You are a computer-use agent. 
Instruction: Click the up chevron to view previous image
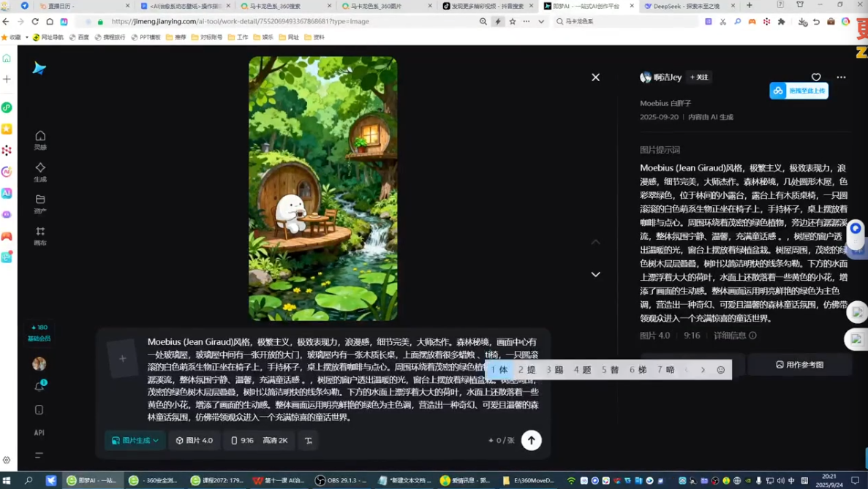pyautogui.click(x=596, y=241)
